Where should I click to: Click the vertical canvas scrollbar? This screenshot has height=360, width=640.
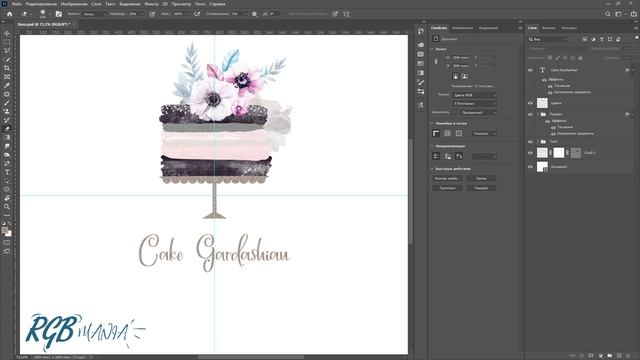[x=411, y=191]
